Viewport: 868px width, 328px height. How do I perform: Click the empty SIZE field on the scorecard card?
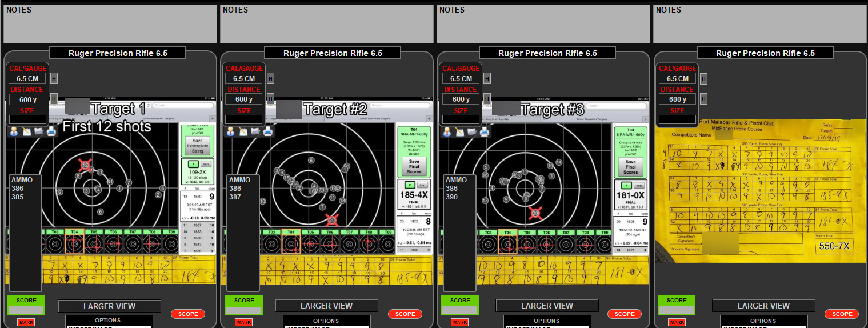[x=677, y=119]
